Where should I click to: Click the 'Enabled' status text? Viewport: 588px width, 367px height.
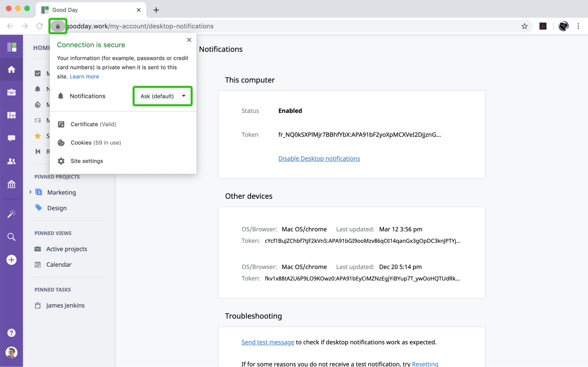[x=290, y=111]
